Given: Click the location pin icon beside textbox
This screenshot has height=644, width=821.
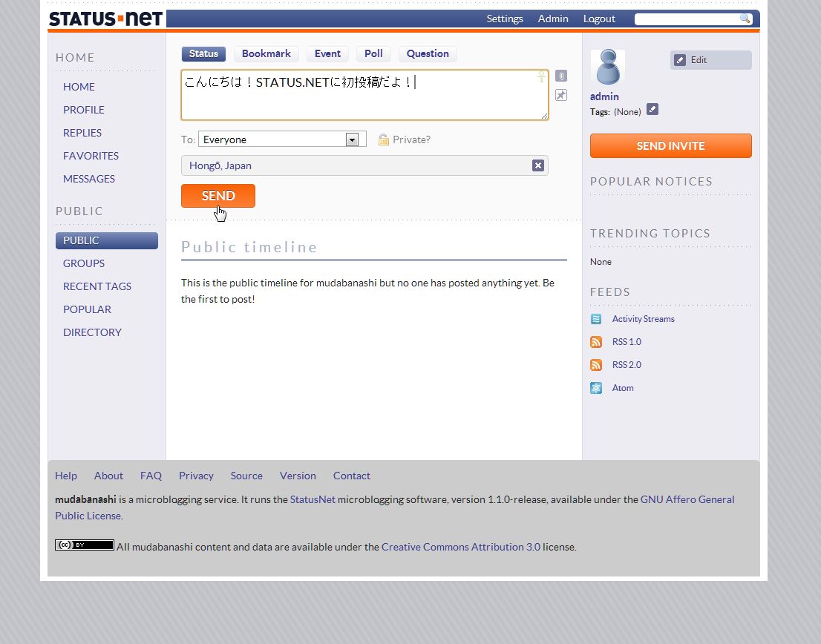Looking at the screenshot, I should [560, 95].
